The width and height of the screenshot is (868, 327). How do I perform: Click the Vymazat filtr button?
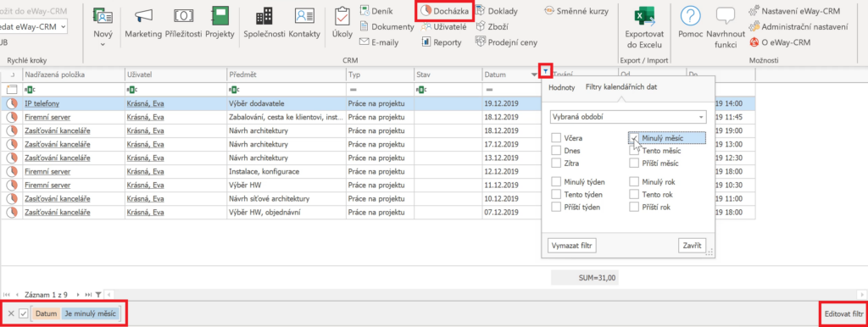[x=572, y=245]
